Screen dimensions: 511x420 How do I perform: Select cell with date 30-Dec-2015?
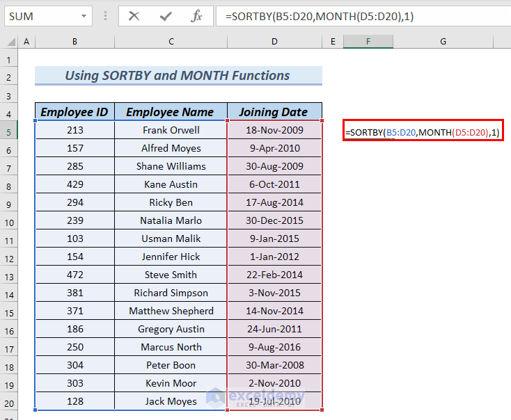pos(274,220)
